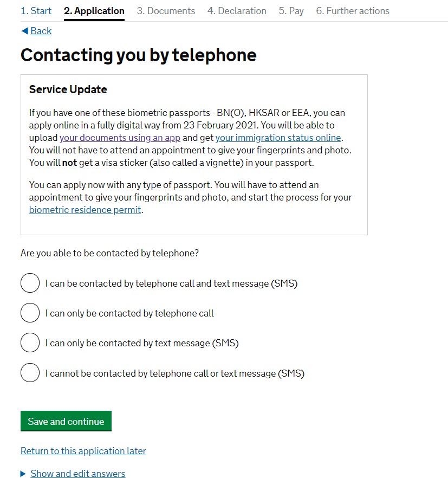Open the 4. Declaration step
This screenshot has height=478, width=448.
point(237,11)
